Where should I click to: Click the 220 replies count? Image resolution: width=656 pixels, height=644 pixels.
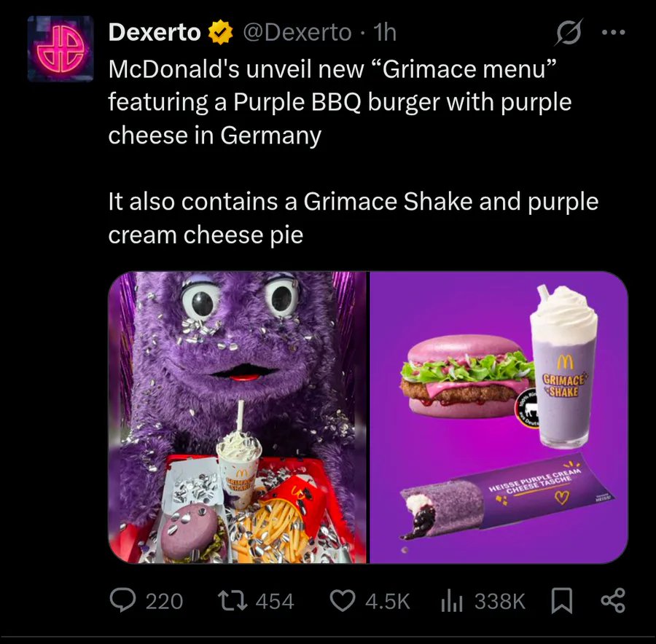[164, 601]
